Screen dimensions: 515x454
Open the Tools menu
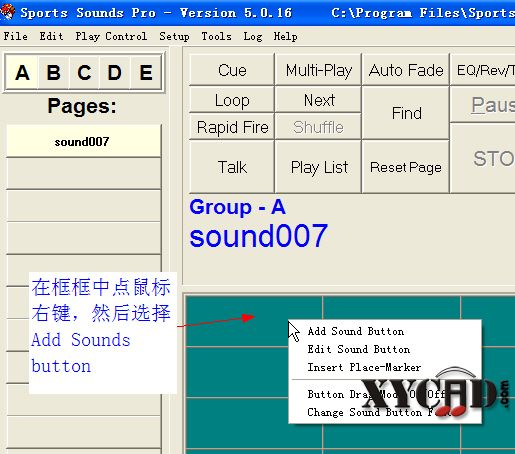[x=216, y=36]
